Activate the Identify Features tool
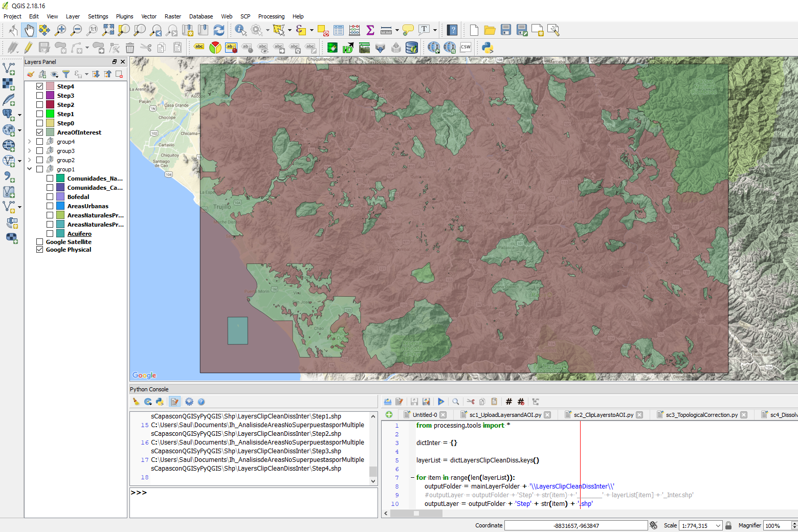The width and height of the screenshot is (798, 532). click(240, 30)
